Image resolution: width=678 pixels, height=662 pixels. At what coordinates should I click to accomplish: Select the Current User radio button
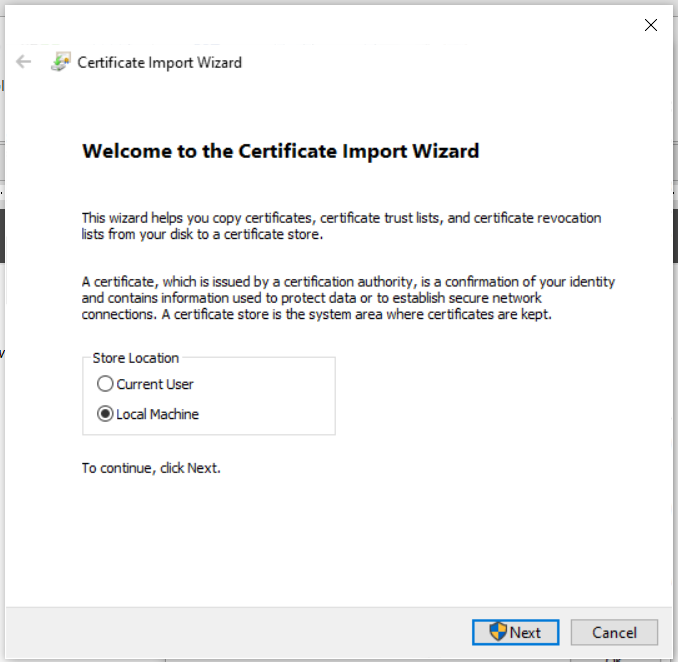pyautogui.click(x=105, y=384)
